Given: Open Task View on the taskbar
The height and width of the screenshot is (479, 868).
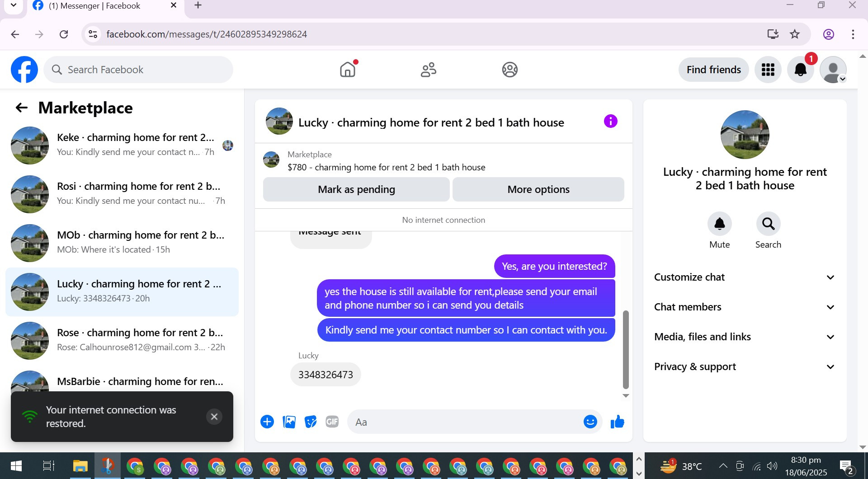Looking at the screenshot, I should coord(48,466).
